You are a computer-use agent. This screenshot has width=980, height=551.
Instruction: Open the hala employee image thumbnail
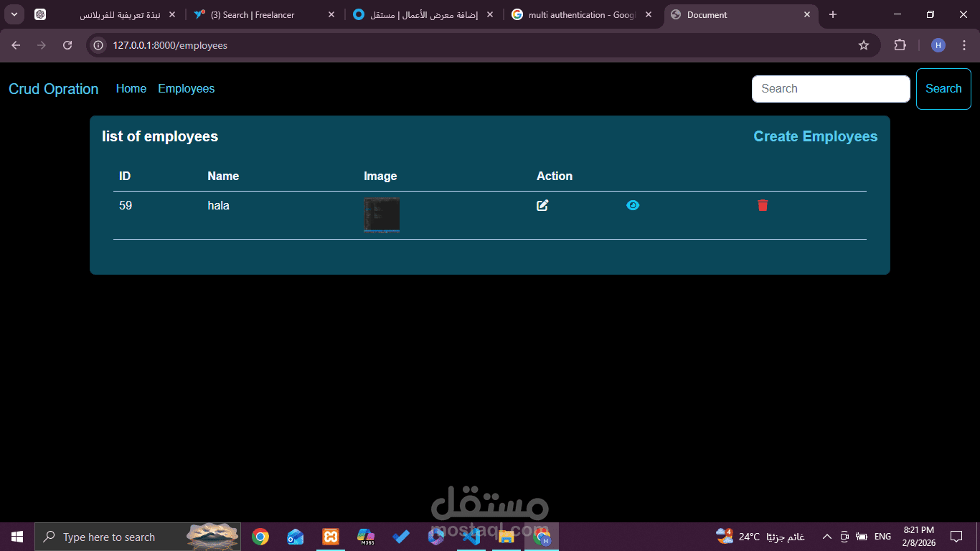pyautogui.click(x=382, y=215)
